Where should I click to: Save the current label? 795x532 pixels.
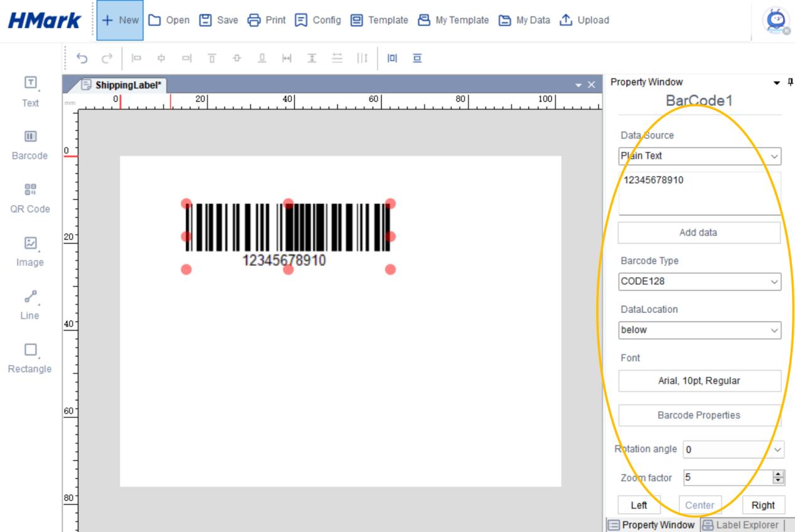tap(219, 20)
